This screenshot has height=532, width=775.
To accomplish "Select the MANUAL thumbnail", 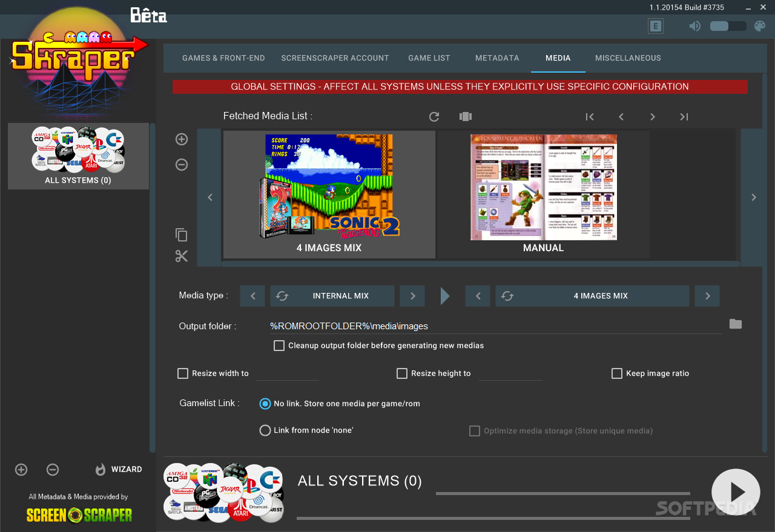I will [544, 195].
